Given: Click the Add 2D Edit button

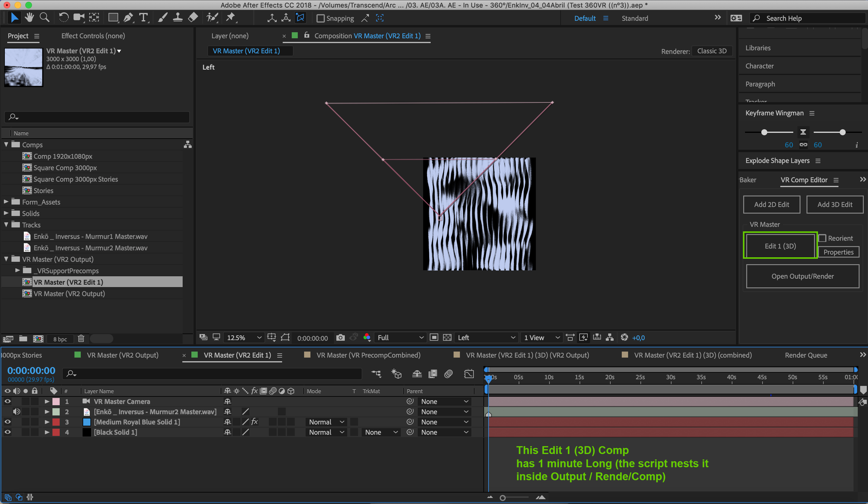Looking at the screenshot, I should click(772, 205).
